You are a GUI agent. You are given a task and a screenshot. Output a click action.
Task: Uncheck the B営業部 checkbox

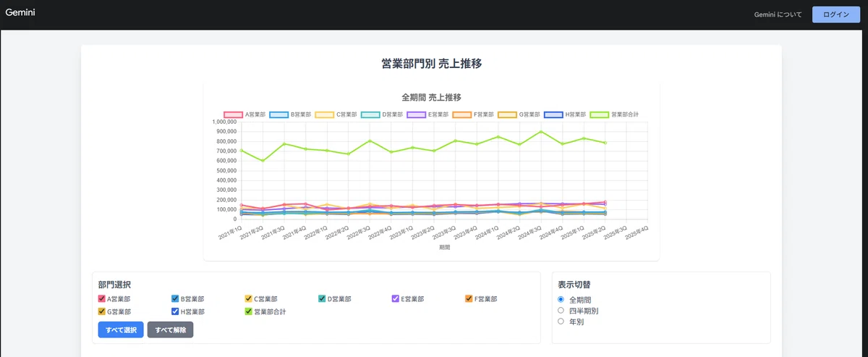175,298
